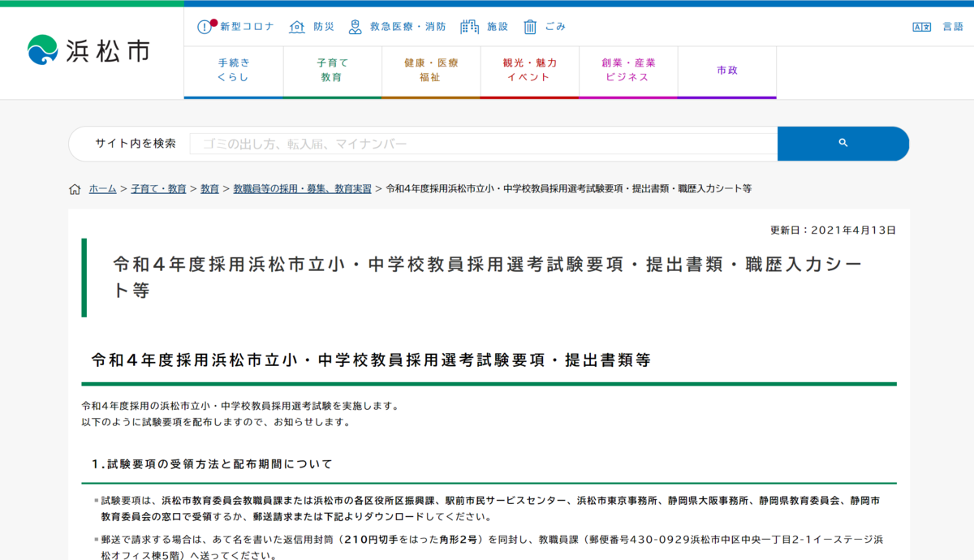Open the 新型コロナ text link
Image resolution: width=974 pixels, height=560 pixels.
pyautogui.click(x=247, y=27)
